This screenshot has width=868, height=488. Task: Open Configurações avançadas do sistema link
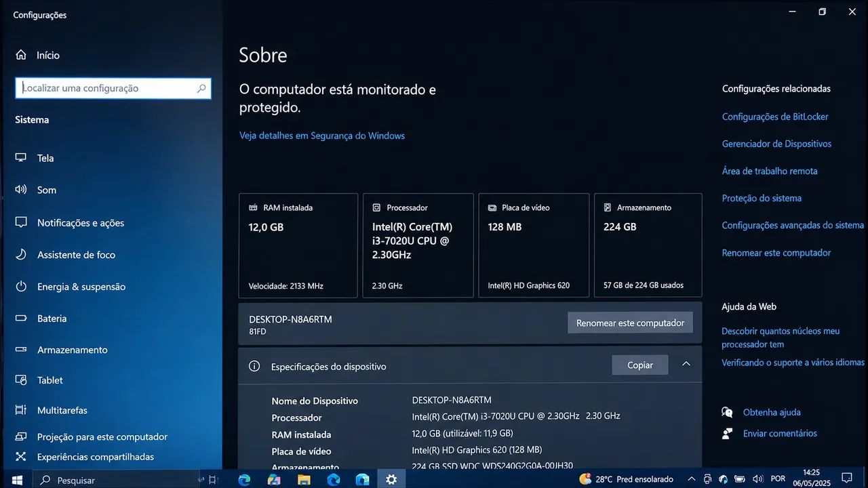pos(793,225)
